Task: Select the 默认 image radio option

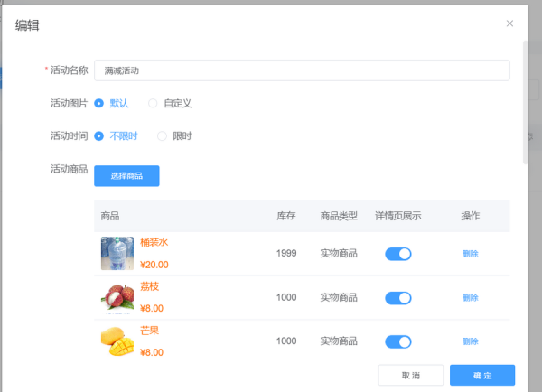Action: click(x=111, y=103)
